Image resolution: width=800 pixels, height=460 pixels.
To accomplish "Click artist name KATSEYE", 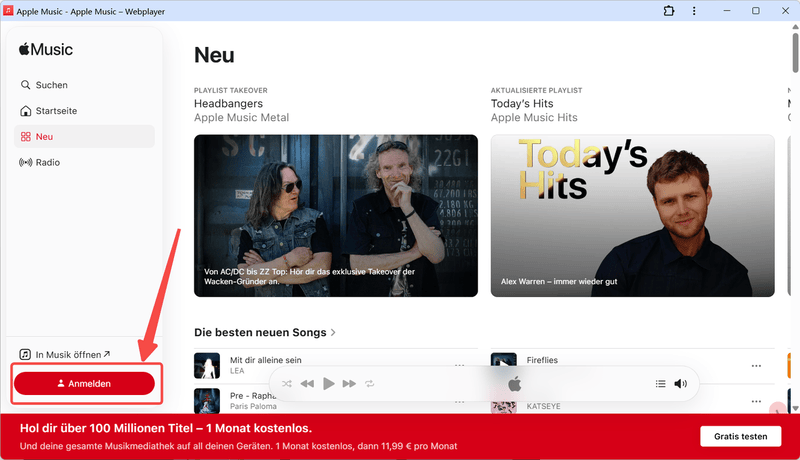I will [x=543, y=406].
